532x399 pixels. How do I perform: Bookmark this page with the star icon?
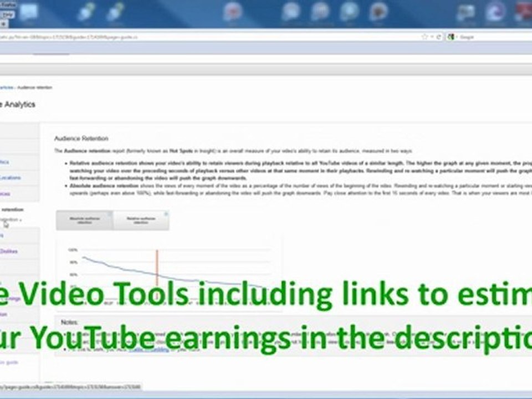424,37
